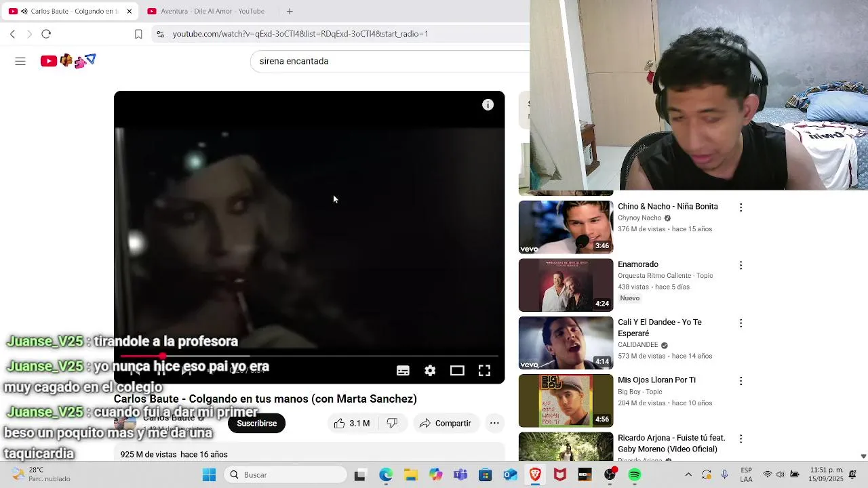Open the site information icon beside the URL
Screen dimensions: 868x488
coord(160,34)
